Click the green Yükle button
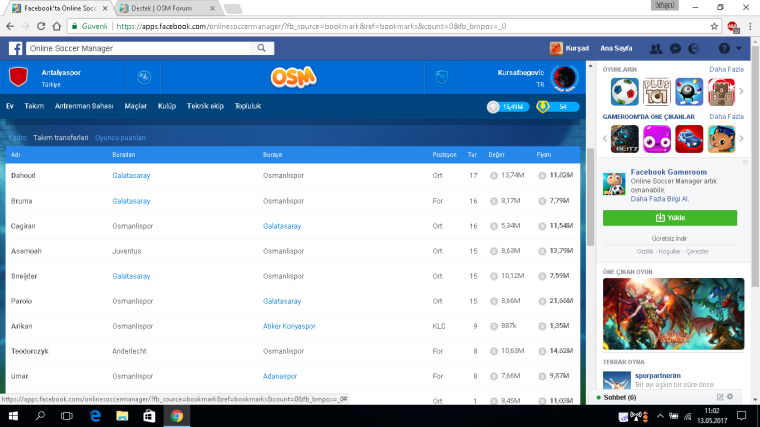760x427 pixels. (670, 218)
